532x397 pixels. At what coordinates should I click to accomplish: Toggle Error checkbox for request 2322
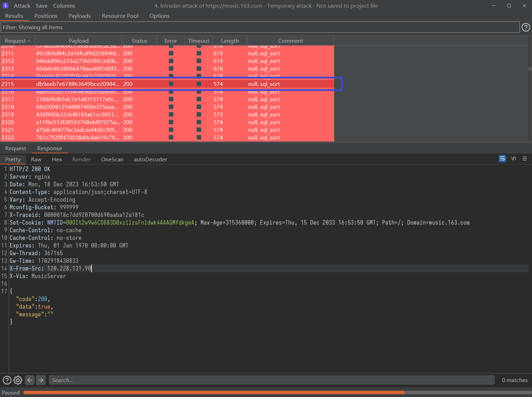171,138
